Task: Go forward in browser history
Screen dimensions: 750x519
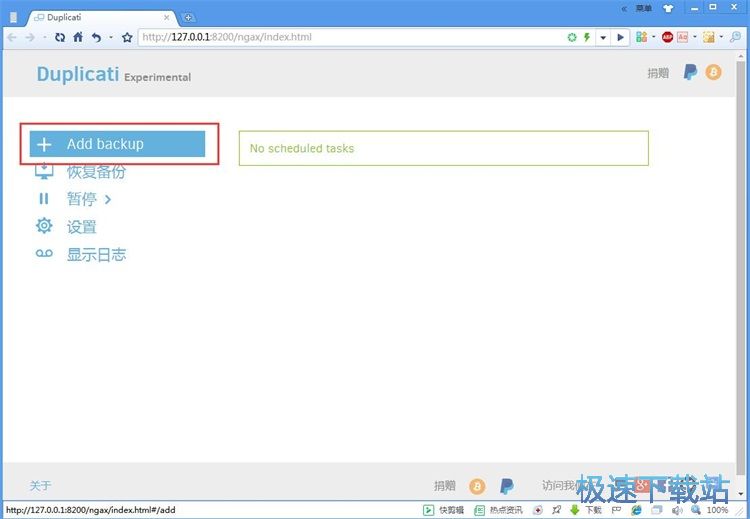Action: click(30, 37)
